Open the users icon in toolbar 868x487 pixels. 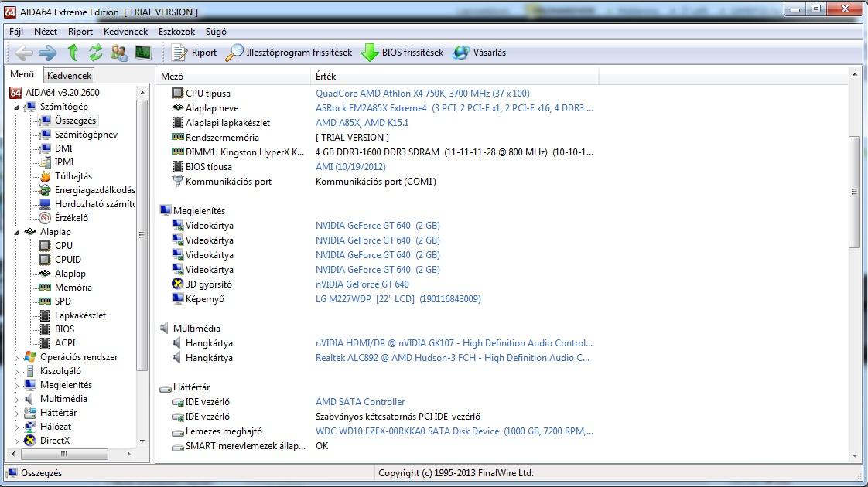click(119, 53)
